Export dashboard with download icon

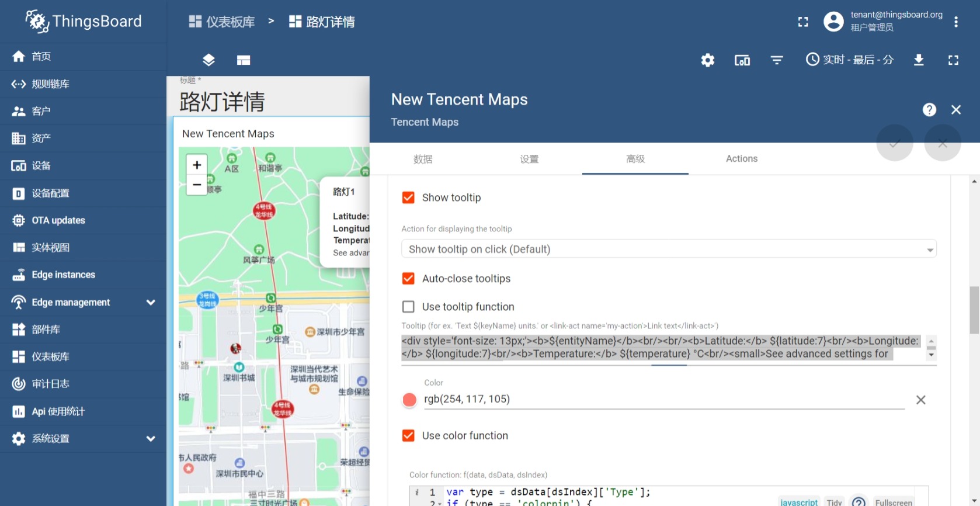(x=919, y=60)
